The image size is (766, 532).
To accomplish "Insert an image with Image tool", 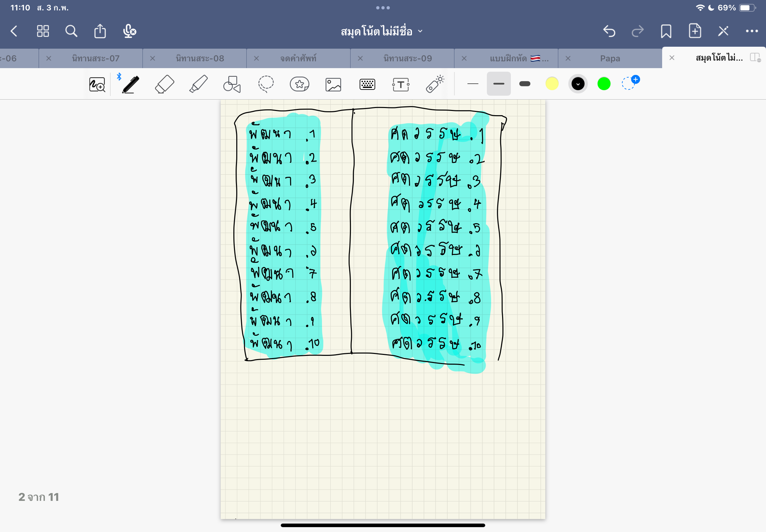I will pos(333,84).
